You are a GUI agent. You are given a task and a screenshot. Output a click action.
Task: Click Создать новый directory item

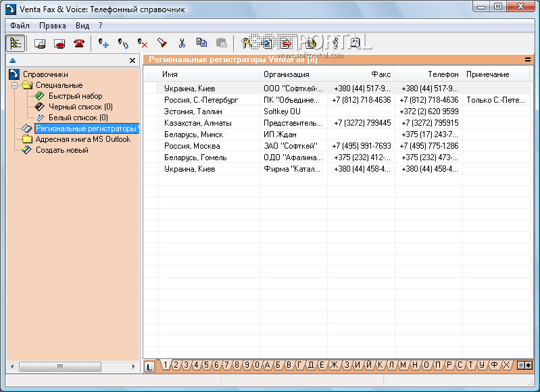62,150
